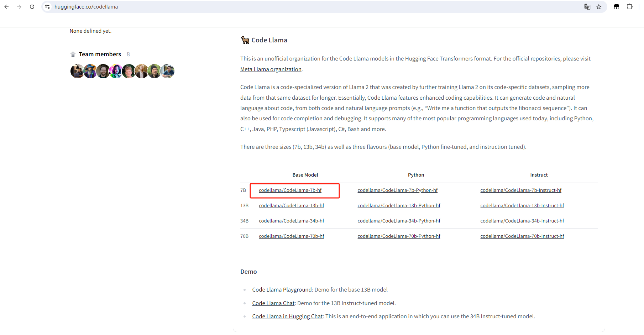Click the 34B row label
Image resolution: width=644 pixels, height=335 pixels.
(x=245, y=221)
